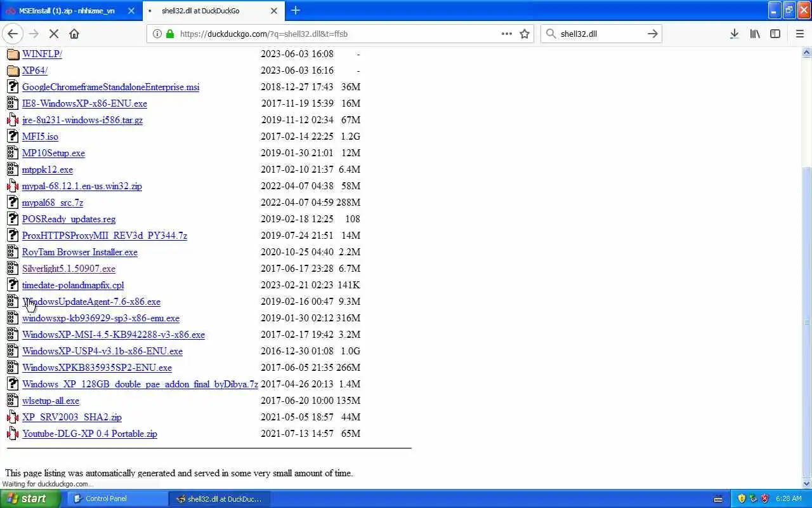Click the archive icon beside jre-8u231-windows-i586.tar.gz
The image size is (812, 508).
pyautogui.click(x=13, y=120)
